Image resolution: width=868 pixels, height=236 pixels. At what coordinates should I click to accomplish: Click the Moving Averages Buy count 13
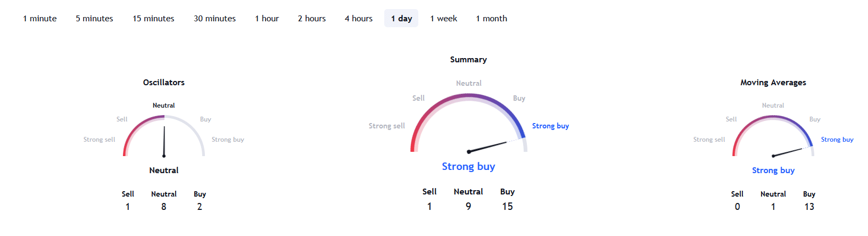pos(809,207)
